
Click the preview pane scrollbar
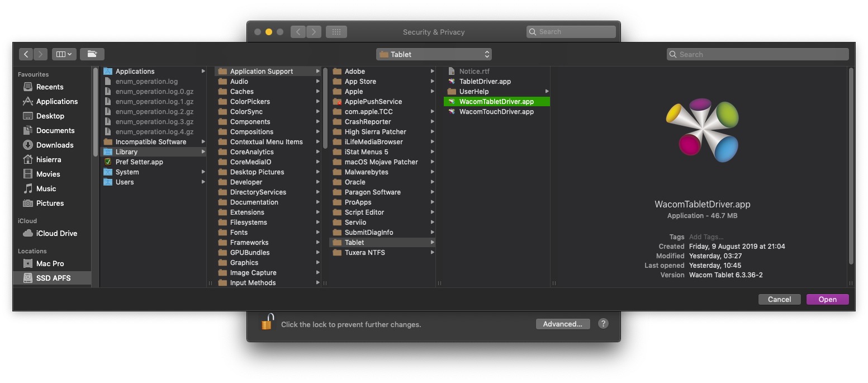pyautogui.click(x=851, y=166)
